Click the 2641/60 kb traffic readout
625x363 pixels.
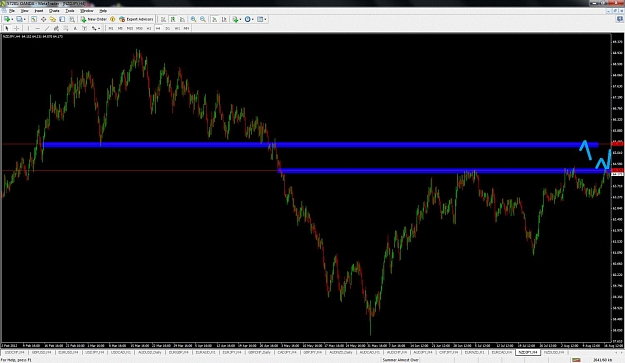click(x=602, y=360)
